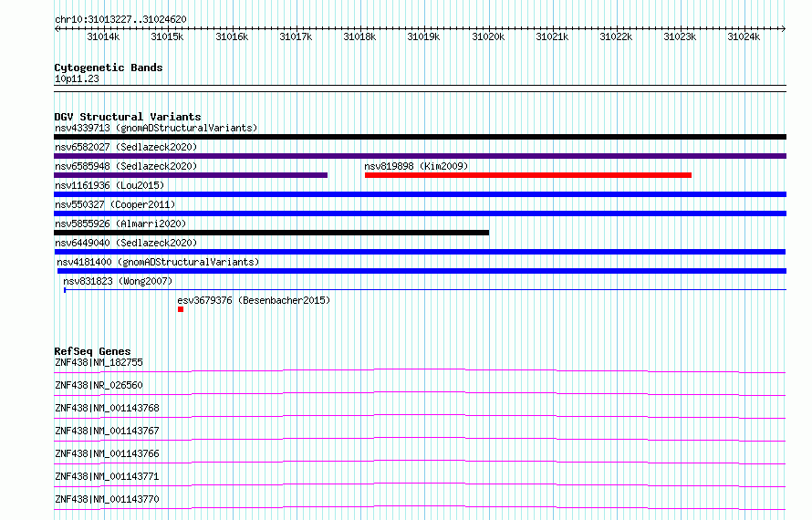This screenshot has width=812, height=520.
Task: Click the Cytogenetic Bands track title
Action: [x=109, y=68]
